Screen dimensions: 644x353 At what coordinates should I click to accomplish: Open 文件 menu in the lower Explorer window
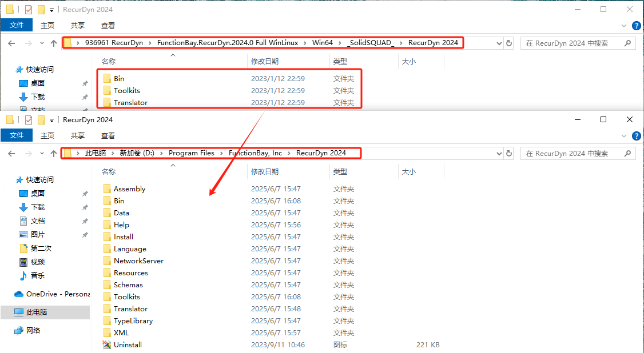pos(17,135)
